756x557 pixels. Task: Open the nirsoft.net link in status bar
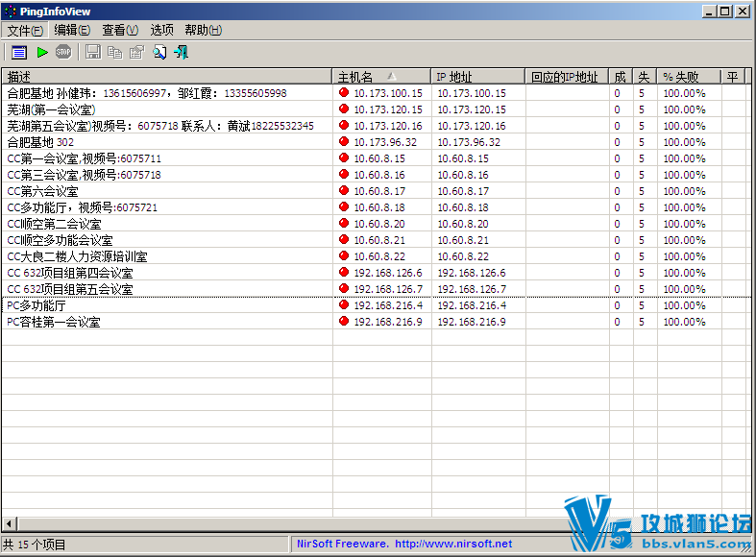[453, 544]
